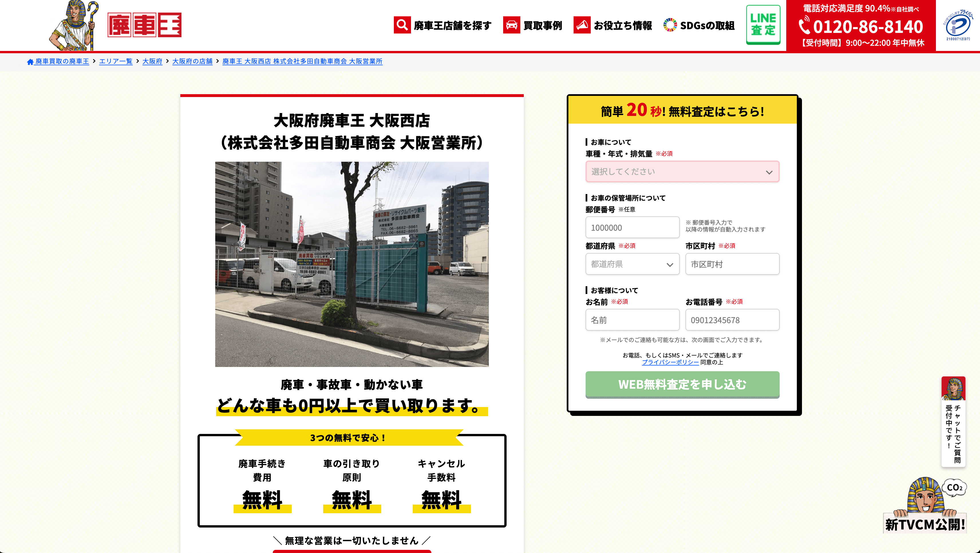The height and width of the screenshot is (553, 980).
Task: Click お客様について section label
Action: pos(614,290)
